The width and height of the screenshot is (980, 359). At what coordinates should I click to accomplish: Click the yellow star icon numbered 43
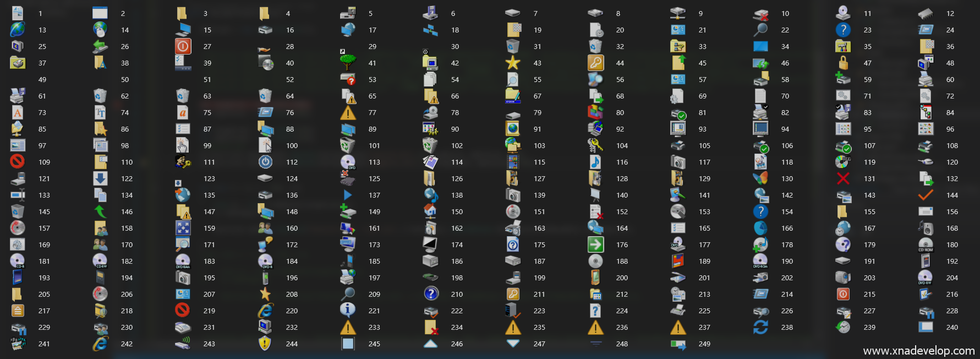(513, 63)
